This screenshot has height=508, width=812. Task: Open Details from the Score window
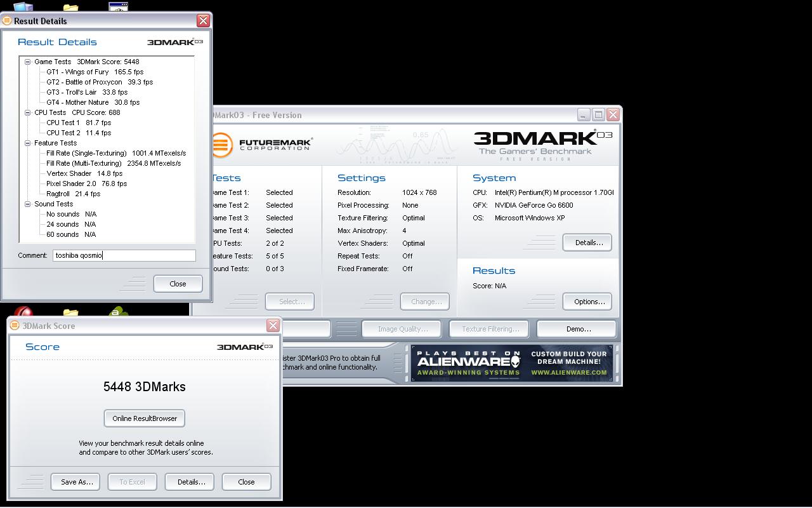(191, 482)
